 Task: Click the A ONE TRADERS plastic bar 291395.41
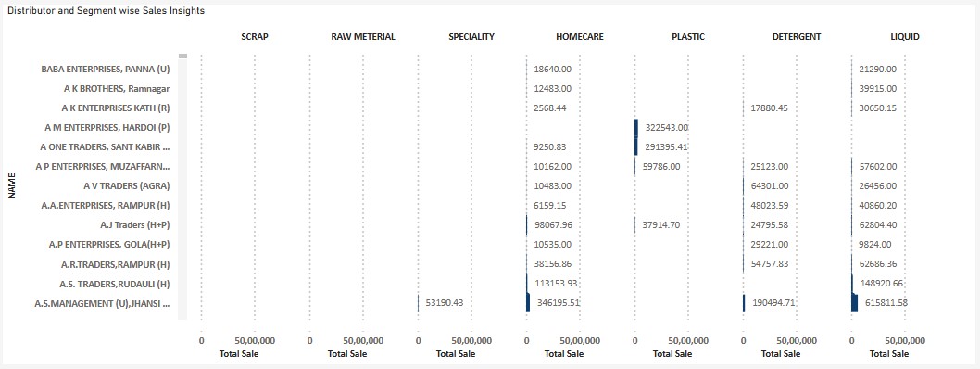point(636,147)
